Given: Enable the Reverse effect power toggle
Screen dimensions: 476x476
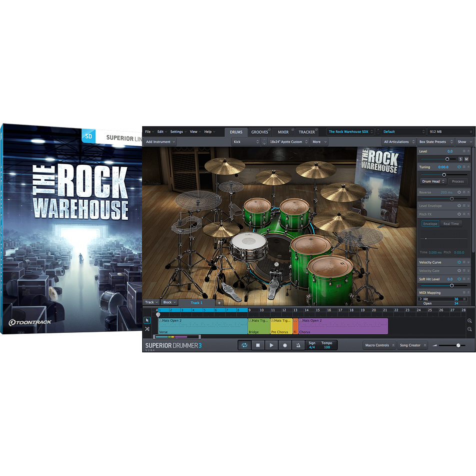Looking at the screenshot, I should tap(459, 192).
